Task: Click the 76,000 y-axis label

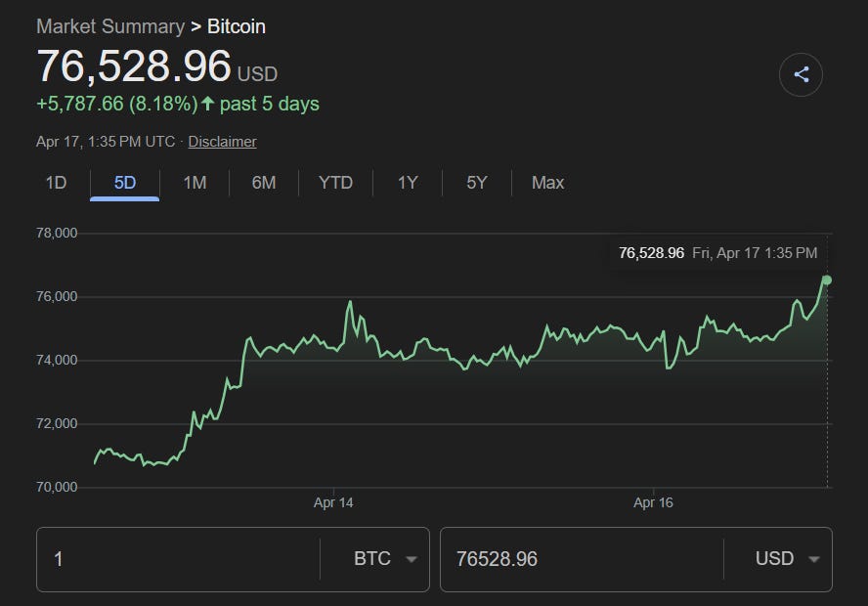Action: [x=57, y=296]
